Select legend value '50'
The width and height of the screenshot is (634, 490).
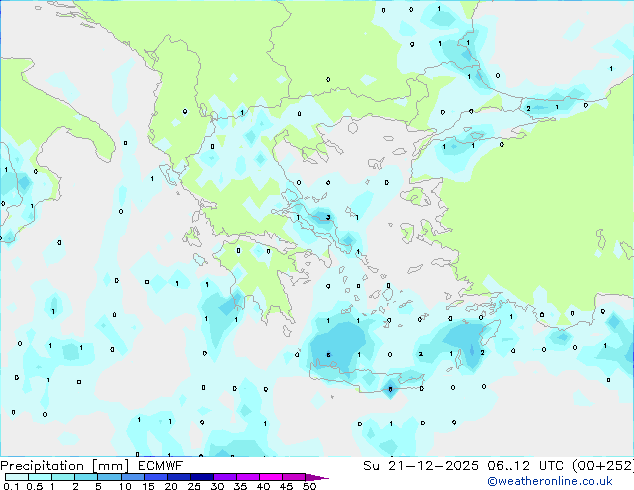310,486
